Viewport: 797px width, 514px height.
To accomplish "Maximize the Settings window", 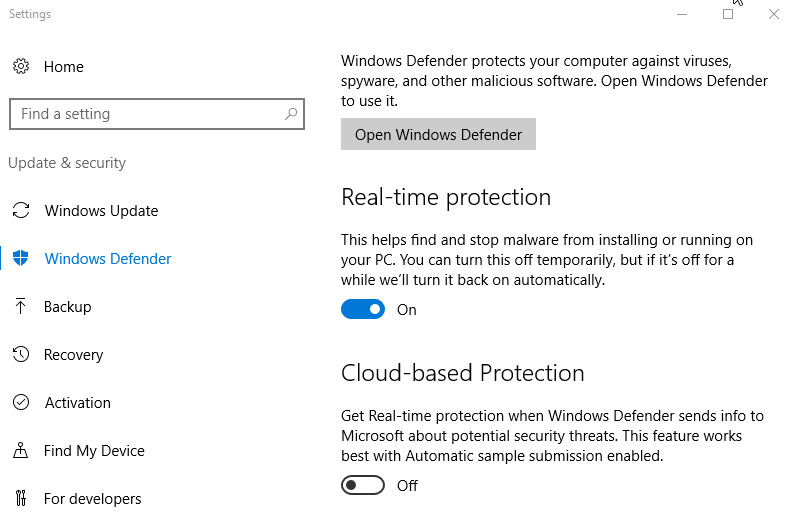I will click(727, 14).
